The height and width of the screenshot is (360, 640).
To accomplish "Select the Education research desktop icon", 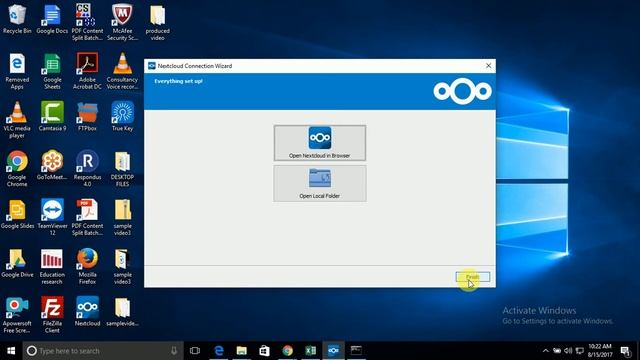I will 52,266.
